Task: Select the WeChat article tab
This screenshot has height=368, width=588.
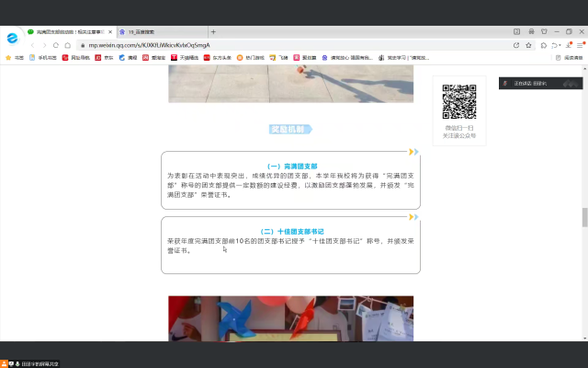Action: pyautogui.click(x=71, y=32)
